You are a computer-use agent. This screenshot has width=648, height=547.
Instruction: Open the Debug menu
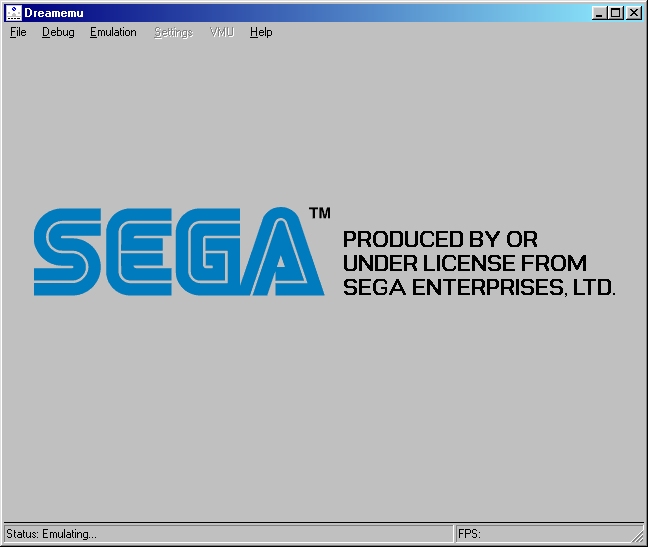[x=58, y=32]
